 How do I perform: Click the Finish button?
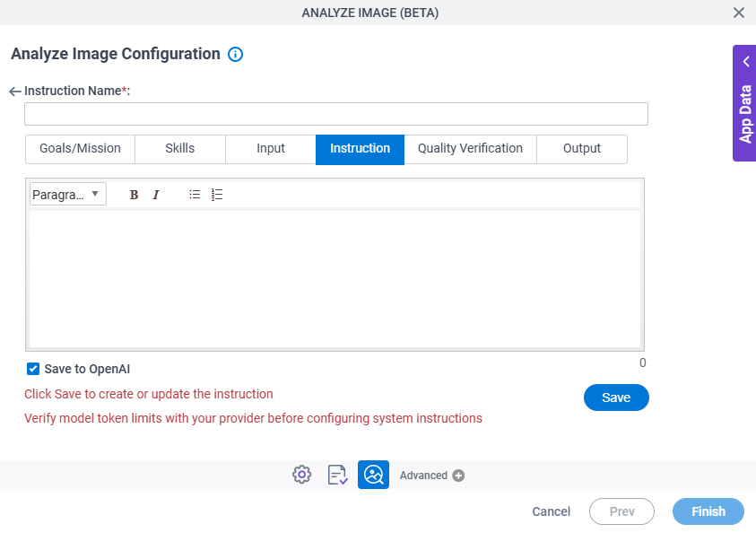pyautogui.click(x=708, y=511)
